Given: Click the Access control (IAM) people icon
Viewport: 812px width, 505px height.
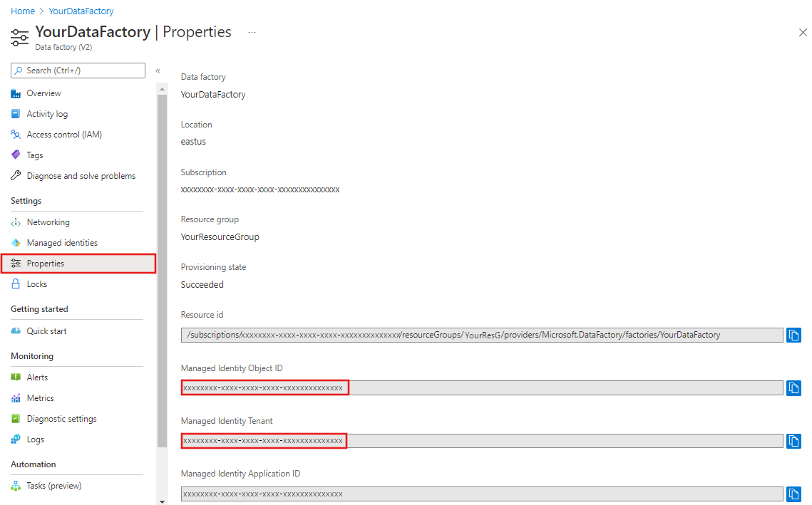Looking at the screenshot, I should (x=16, y=135).
